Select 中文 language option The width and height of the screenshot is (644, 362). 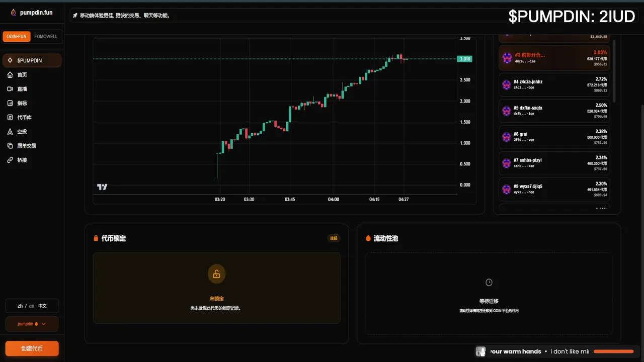43,306
